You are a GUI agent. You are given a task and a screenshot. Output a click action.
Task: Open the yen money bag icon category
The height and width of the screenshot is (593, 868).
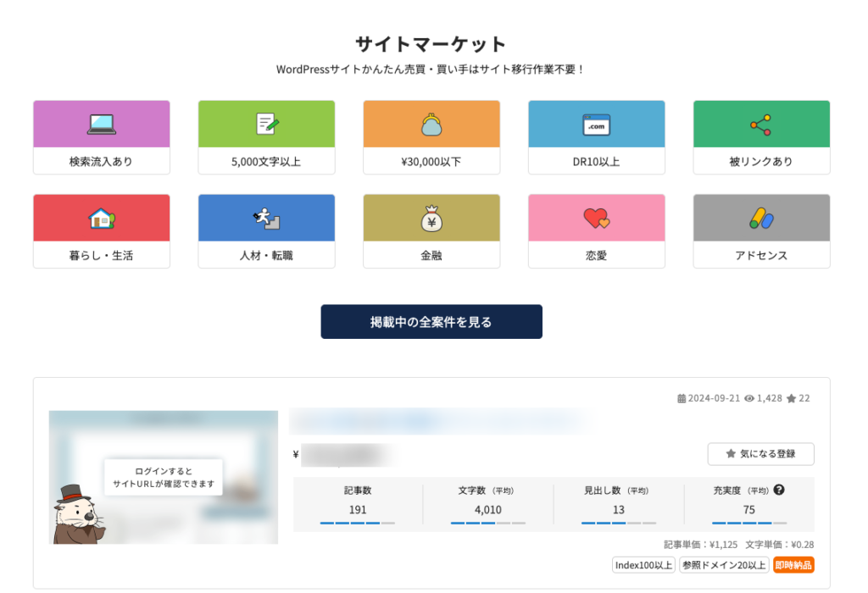431,219
